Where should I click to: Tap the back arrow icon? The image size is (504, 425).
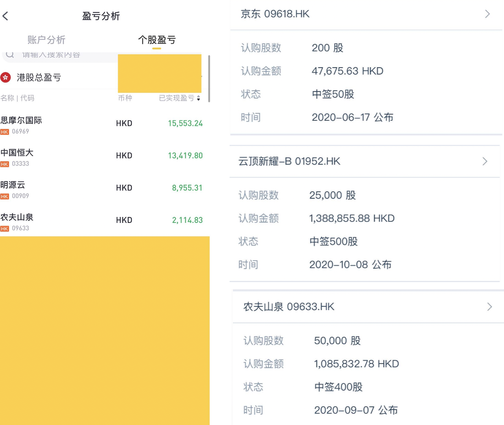click(x=5, y=16)
